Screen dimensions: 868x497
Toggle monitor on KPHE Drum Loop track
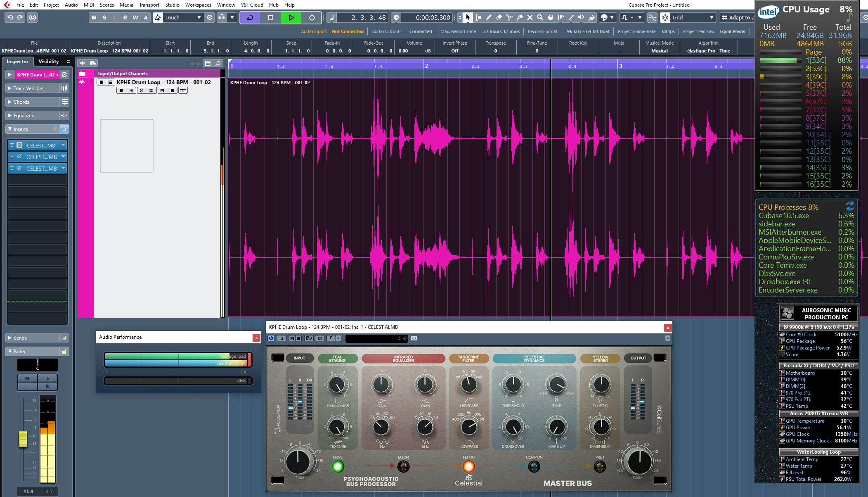point(131,90)
